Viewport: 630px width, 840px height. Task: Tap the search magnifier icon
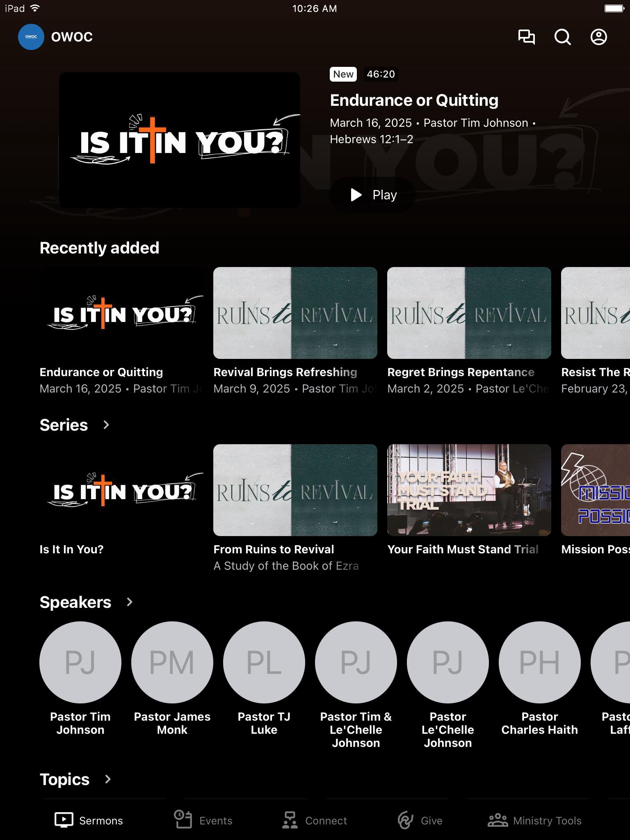pyautogui.click(x=562, y=37)
